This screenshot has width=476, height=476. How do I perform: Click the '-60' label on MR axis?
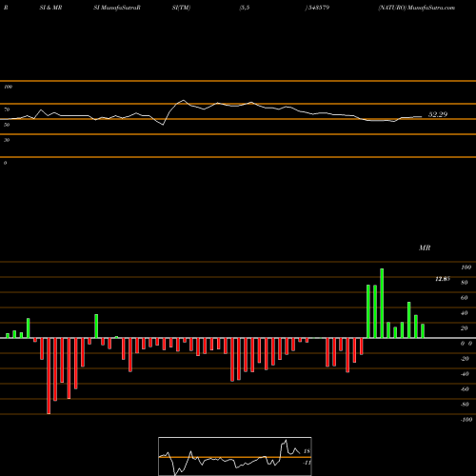point(465,389)
